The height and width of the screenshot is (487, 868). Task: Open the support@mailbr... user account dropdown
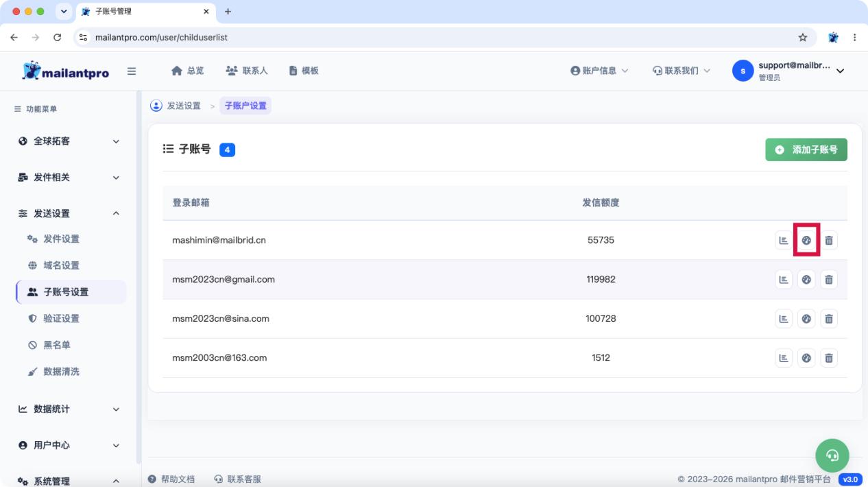click(x=788, y=71)
